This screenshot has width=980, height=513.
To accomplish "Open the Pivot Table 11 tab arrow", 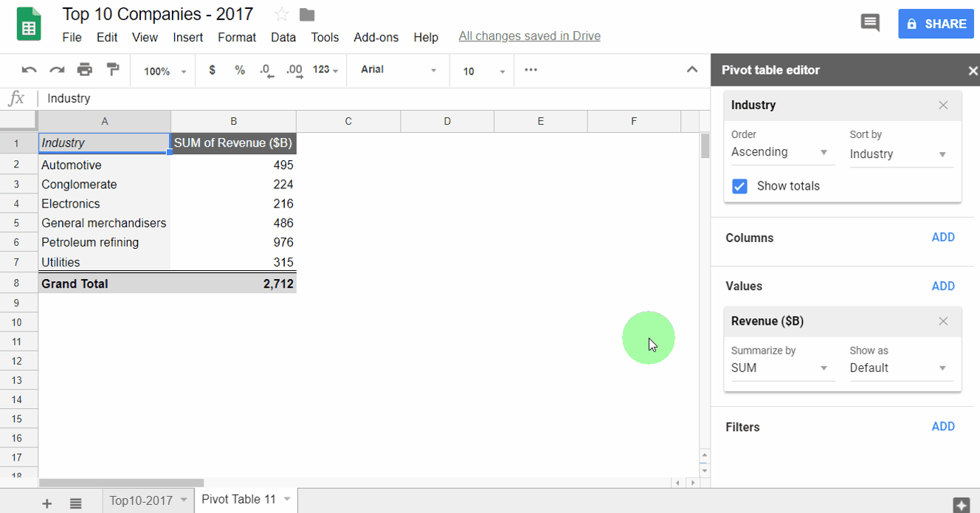I will click(x=286, y=500).
